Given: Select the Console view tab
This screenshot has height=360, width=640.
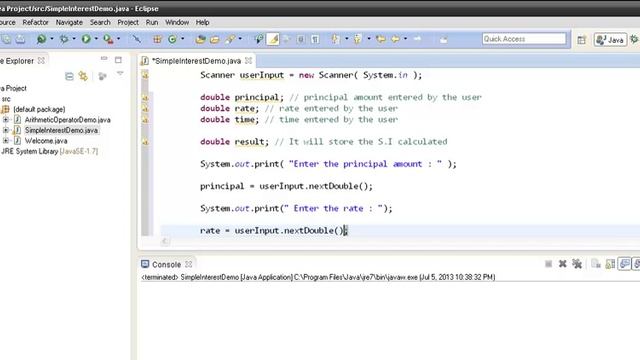Looking at the screenshot, I should [x=166, y=264].
